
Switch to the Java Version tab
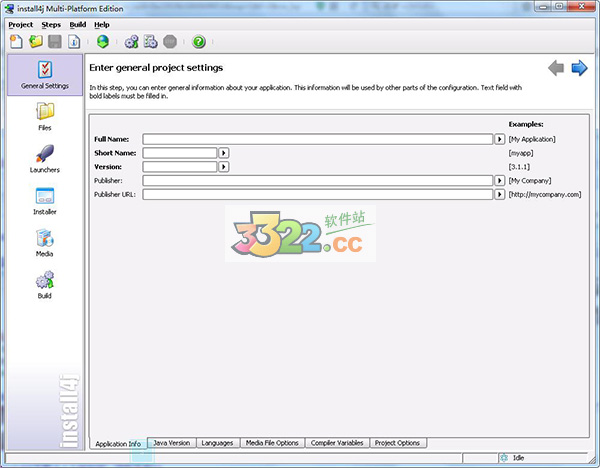pyautogui.click(x=172, y=443)
